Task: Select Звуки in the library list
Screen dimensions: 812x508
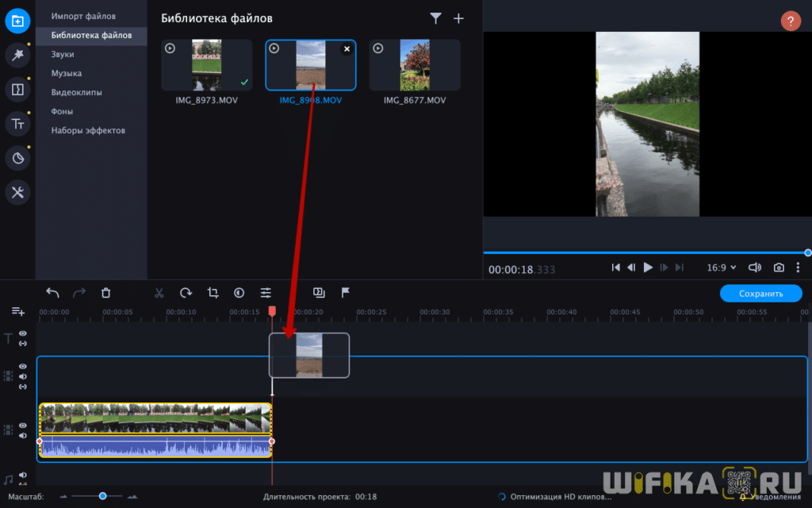Action: tap(63, 54)
